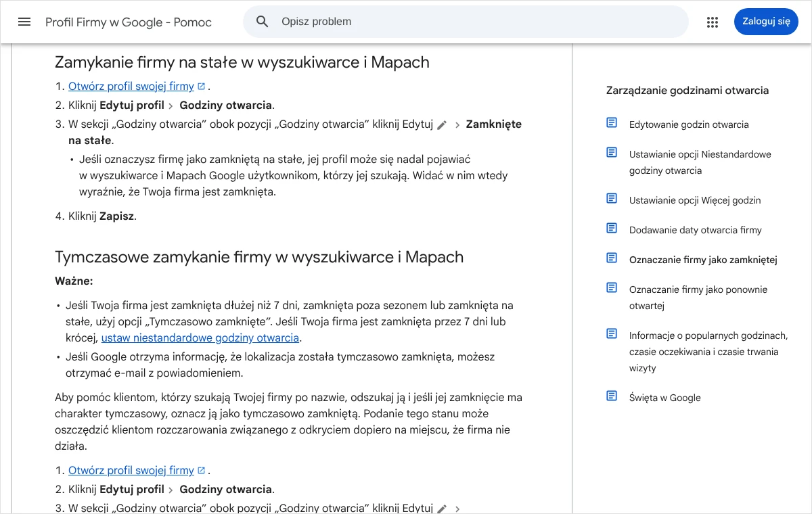Viewport: 812px width, 514px height.
Task: Open second Otwórz profil swojej firmy link
Action: click(131, 471)
